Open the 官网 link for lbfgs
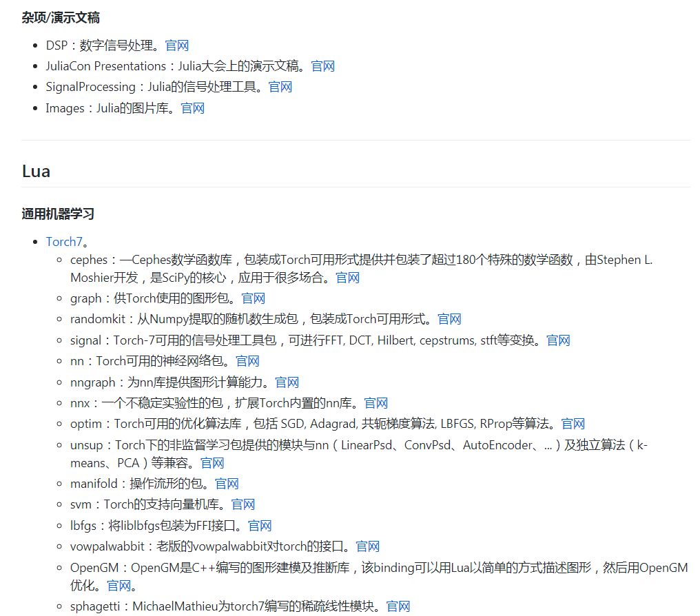700x616 pixels. [x=260, y=525]
